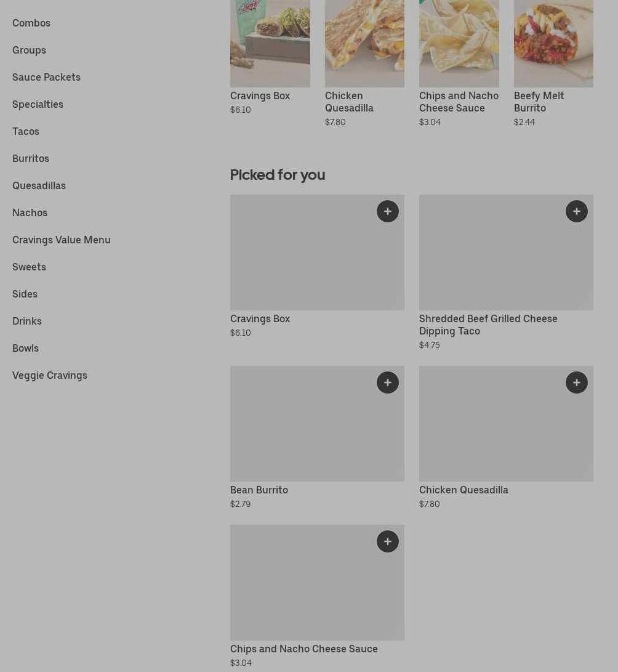Open the Combos menu category

[x=31, y=23]
